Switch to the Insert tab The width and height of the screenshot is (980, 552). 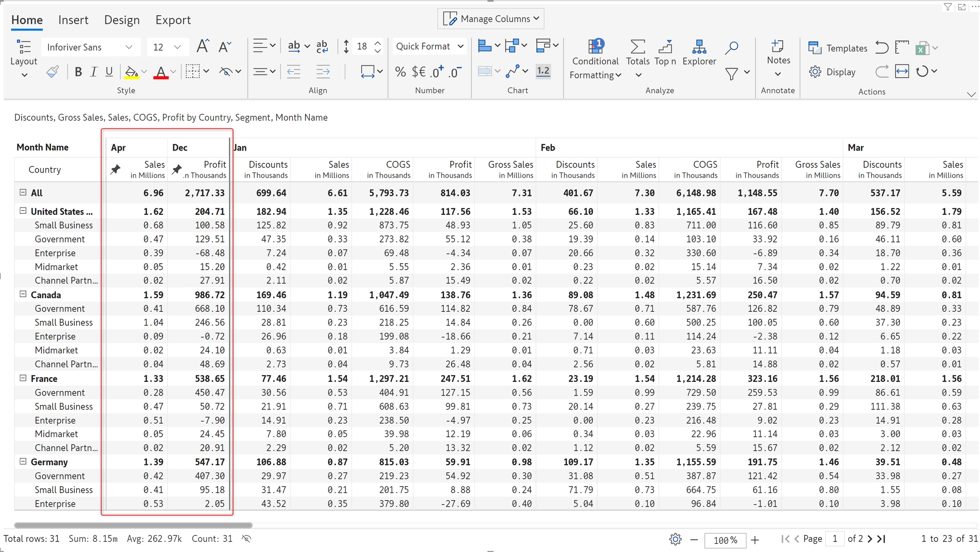pos(73,20)
